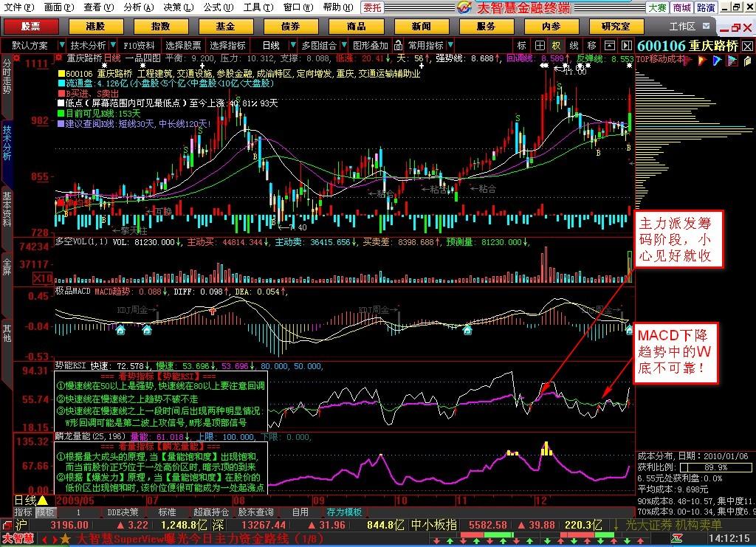
Task: Click the 标 toolbar icon
Action: click(522, 46)
